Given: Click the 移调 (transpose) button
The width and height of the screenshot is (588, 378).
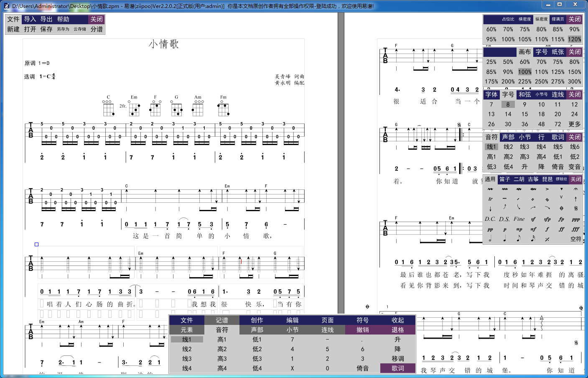Looking at the screenshot, I should [x=398, y=359].
